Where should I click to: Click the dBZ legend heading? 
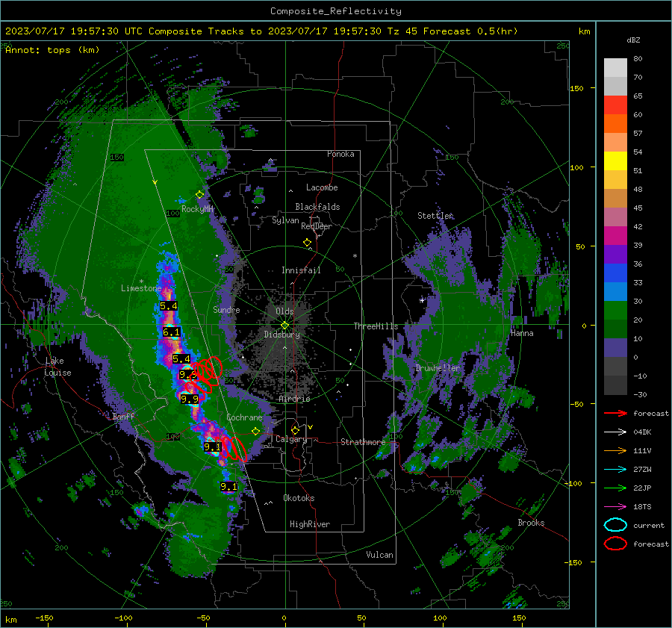click(633, 40)
